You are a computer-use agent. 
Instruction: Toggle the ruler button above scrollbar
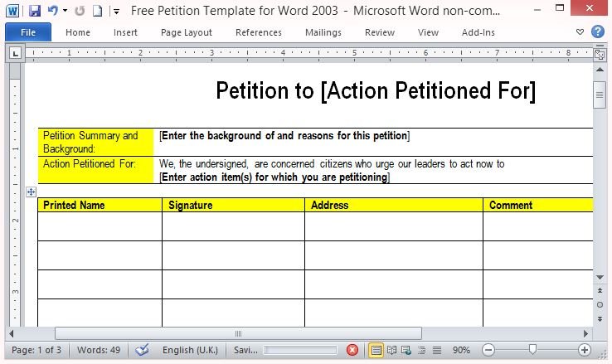[600, 54]
